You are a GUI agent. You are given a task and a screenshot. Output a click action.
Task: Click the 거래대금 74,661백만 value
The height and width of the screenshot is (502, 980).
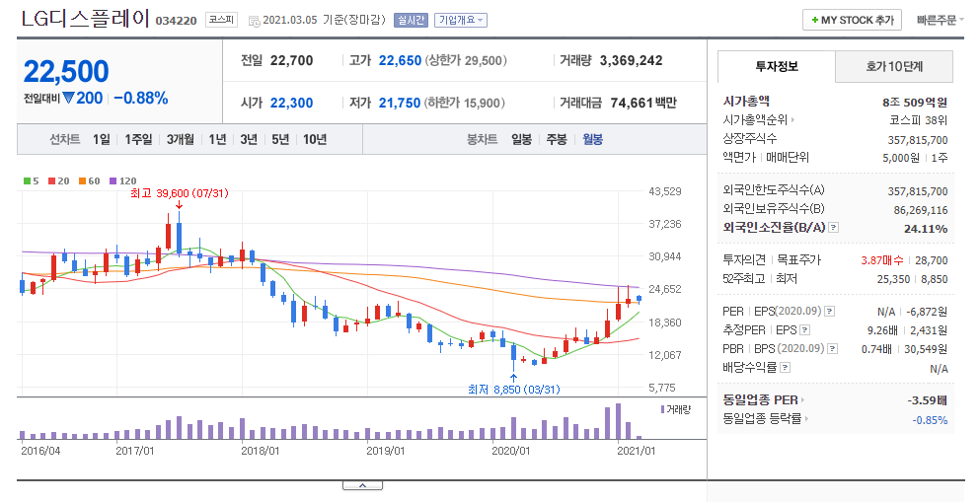tap(643, 103)
